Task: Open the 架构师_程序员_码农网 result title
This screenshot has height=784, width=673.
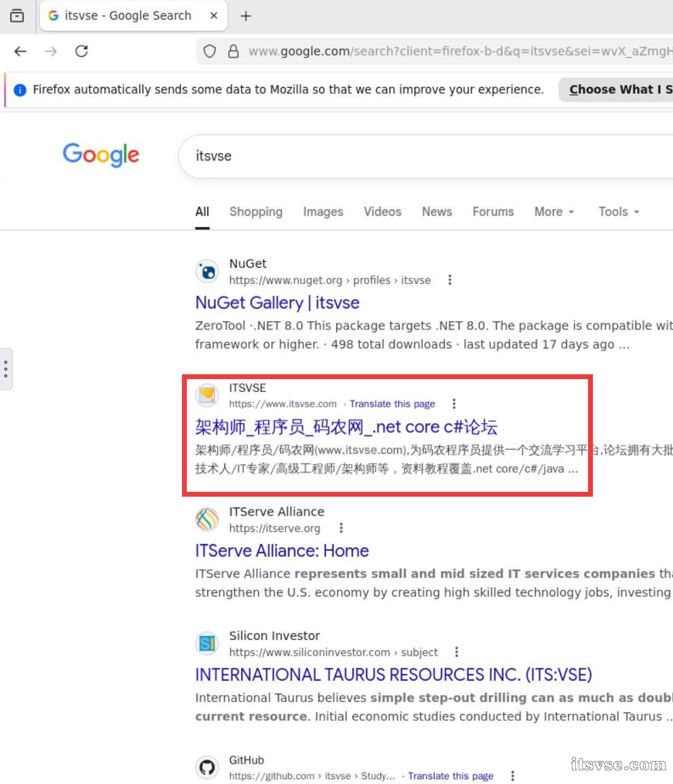Action: pyautogui.click(x=346, y=427)
